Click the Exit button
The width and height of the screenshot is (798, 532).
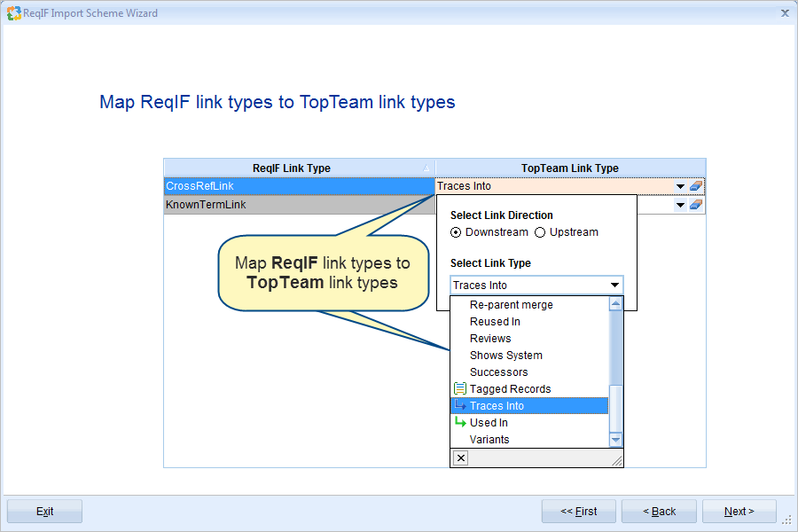45,511
